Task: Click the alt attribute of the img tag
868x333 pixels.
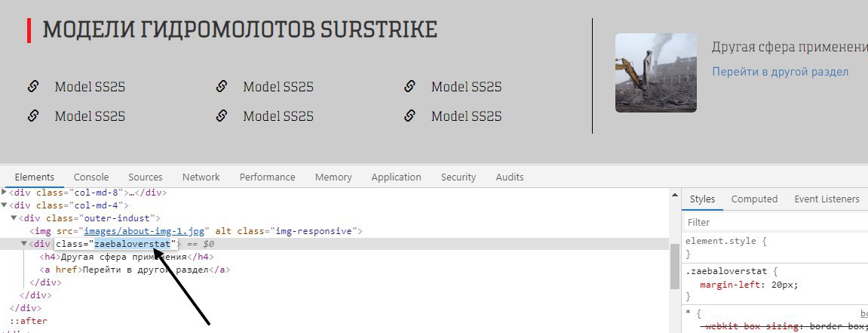Action: coord(222,231)
